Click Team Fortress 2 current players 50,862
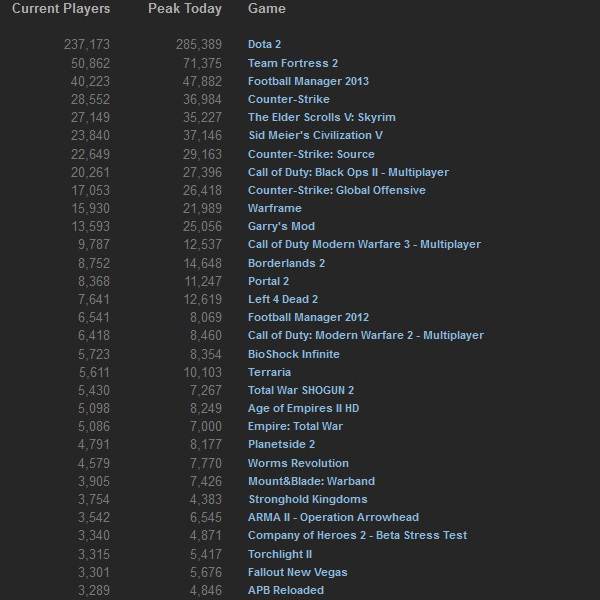 pyautogui.click(x=90, y=63)
